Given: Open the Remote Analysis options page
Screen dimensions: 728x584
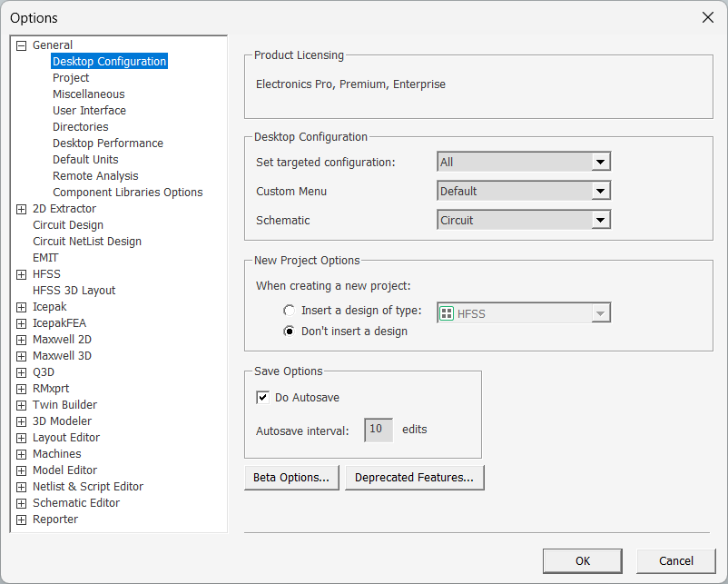Looking at the screenshot, I should [x=95, y=175].
